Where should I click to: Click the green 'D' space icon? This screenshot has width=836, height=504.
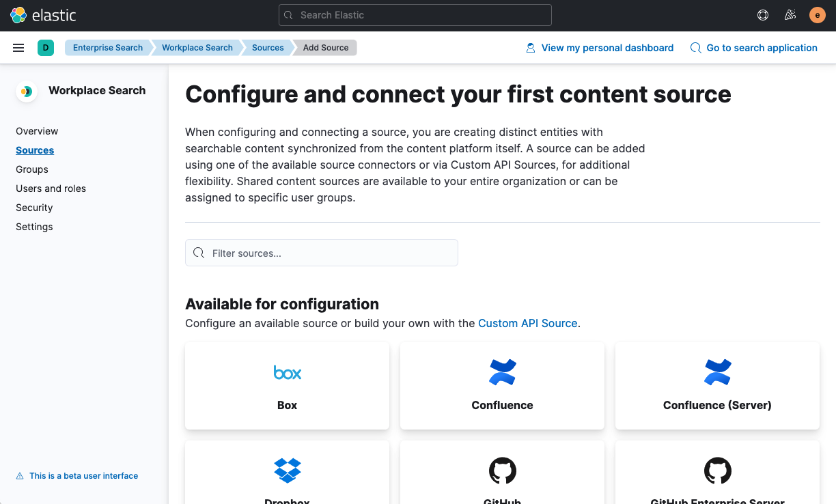(x=46, y=47)
